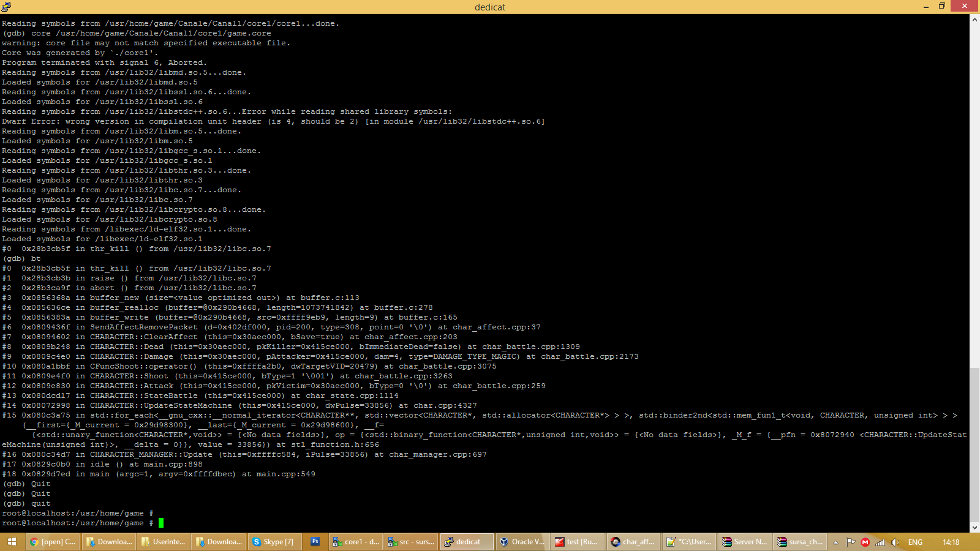Switch to the Chrome '[open] C...' taskbar item
980x551 pixels.
(53, 542)
